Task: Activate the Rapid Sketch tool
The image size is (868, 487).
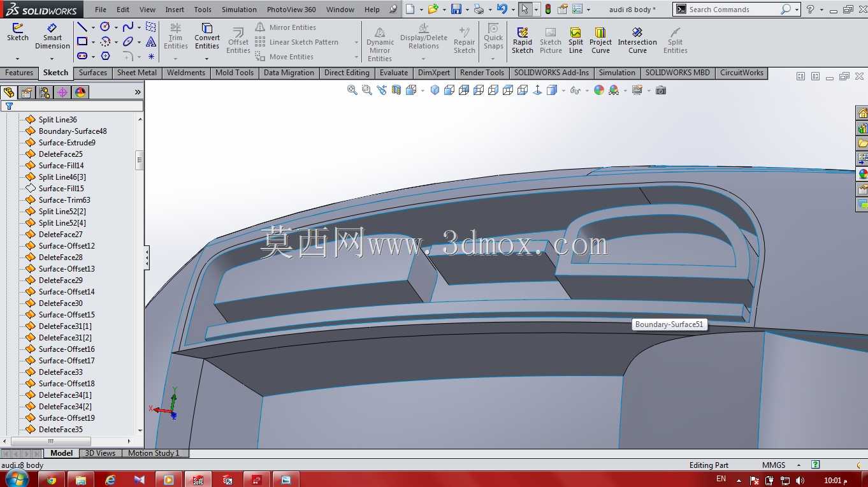Action: click(x=523, y=41)
